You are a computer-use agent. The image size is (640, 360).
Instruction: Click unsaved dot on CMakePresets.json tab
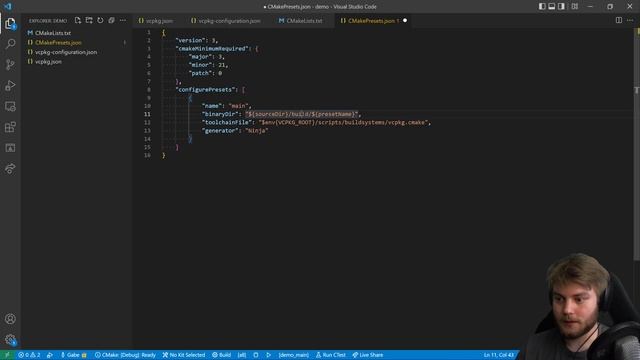tap(405, 20)
